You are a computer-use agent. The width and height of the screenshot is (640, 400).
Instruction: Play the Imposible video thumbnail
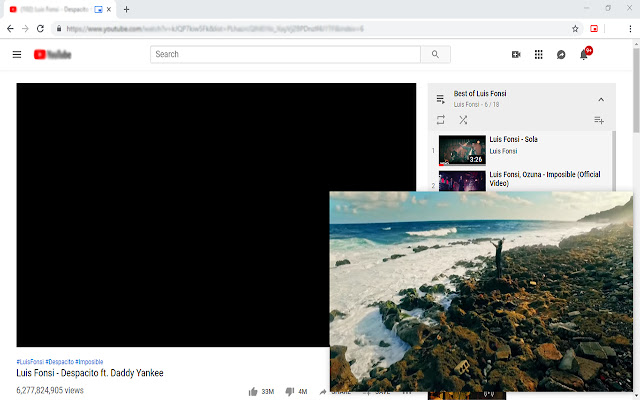coord(462,181)
